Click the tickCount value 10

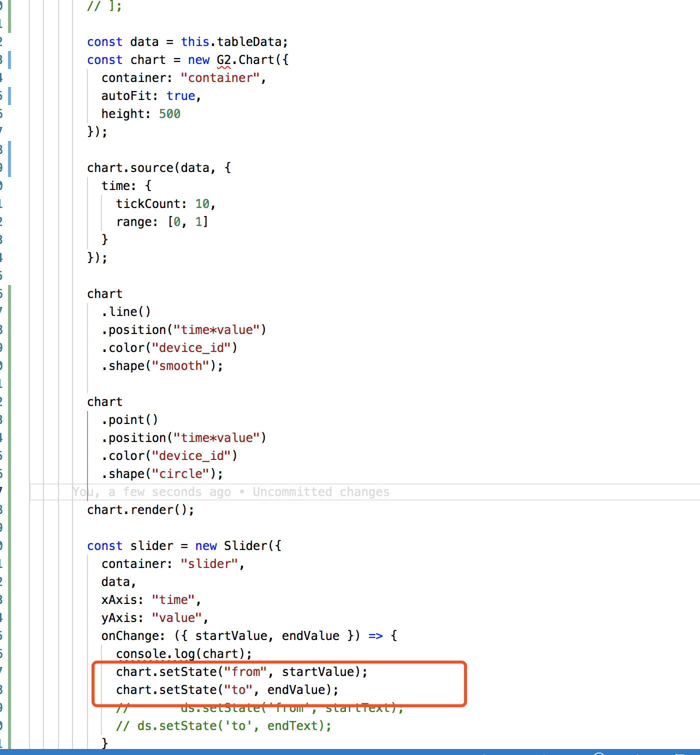coord(202,203)
